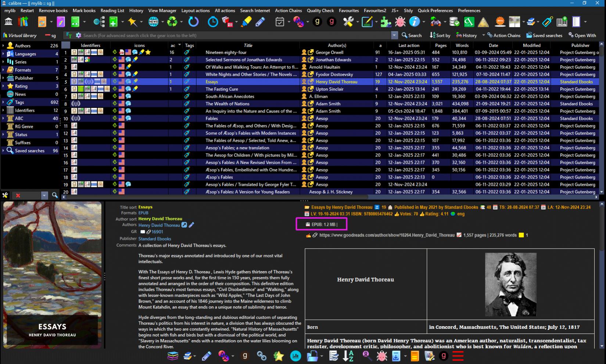Image resolution: width=606 pixels, height=364 pixels.
Task: Open the Virtual library selector
Action: 20,35
